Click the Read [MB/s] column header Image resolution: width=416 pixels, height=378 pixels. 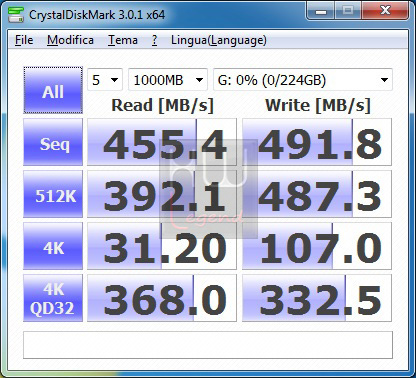click(x=162, y=106)
